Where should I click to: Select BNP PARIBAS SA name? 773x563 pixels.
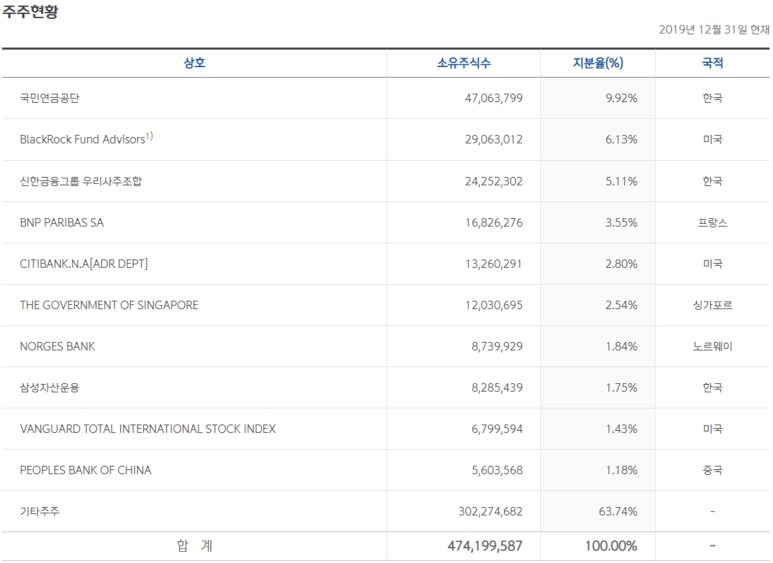pos(62,223)
